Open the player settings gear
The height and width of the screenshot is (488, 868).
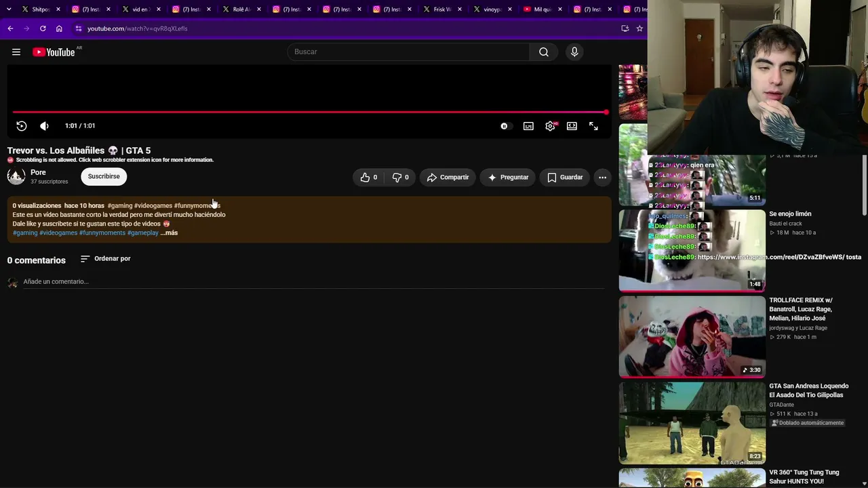point(550,126)
